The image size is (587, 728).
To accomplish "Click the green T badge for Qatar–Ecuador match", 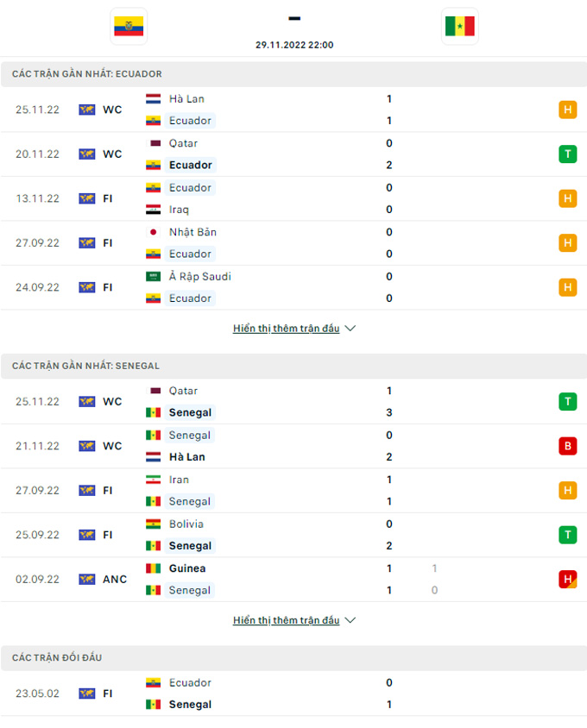I will click(567, 154).
